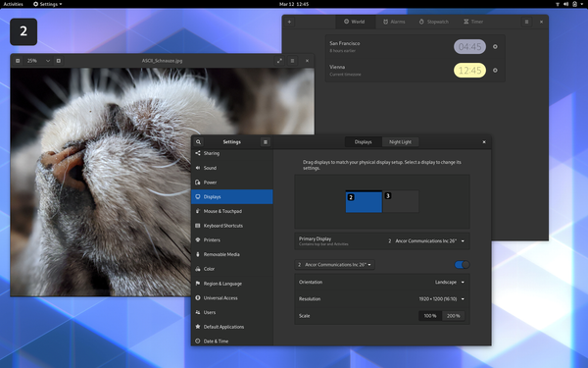Screen dimensions: 588x368
Task: Click the network icon in the top bar
Action: click(x=558, y=4)
